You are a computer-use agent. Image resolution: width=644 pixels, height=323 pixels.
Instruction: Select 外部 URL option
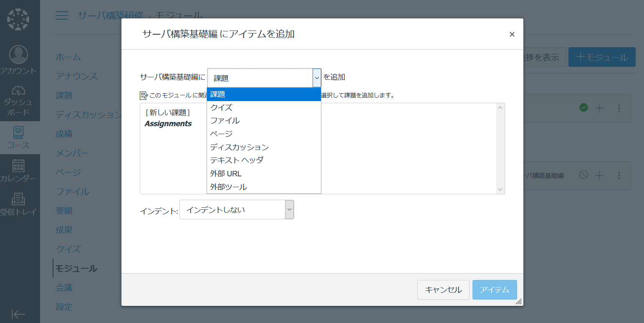[264, 173]
